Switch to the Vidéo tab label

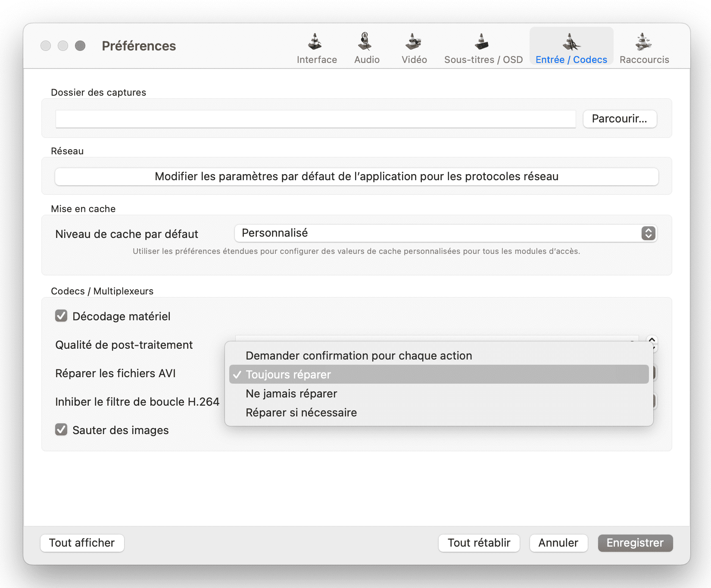coord(414,59)
